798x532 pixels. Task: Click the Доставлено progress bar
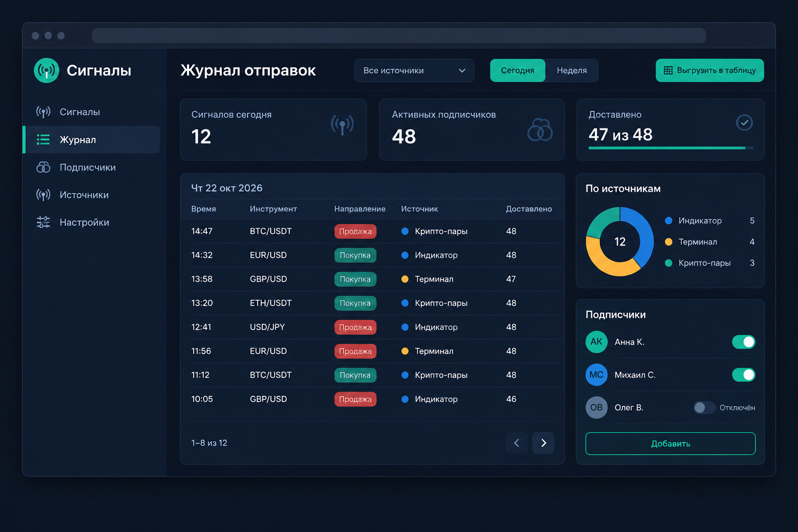671,148
